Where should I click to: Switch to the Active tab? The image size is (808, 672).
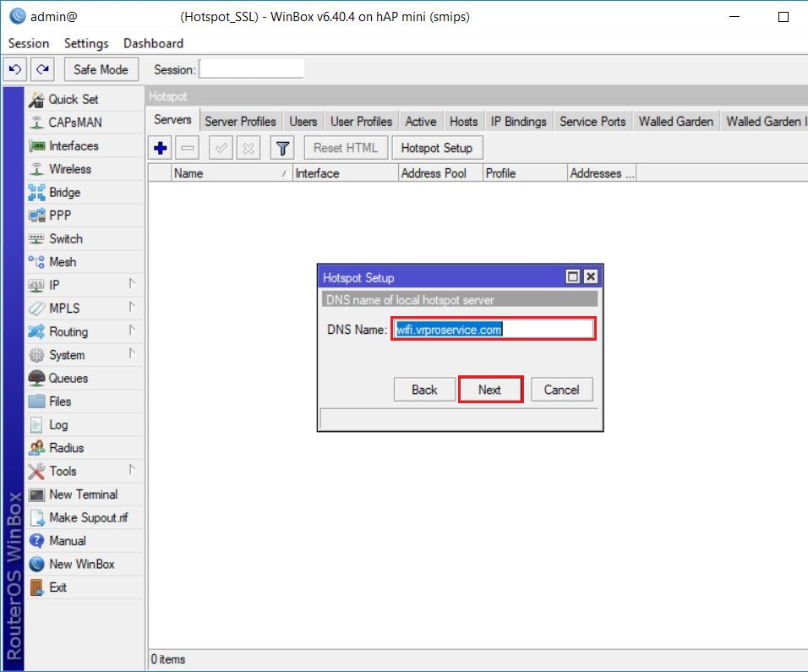coord(421,122)
